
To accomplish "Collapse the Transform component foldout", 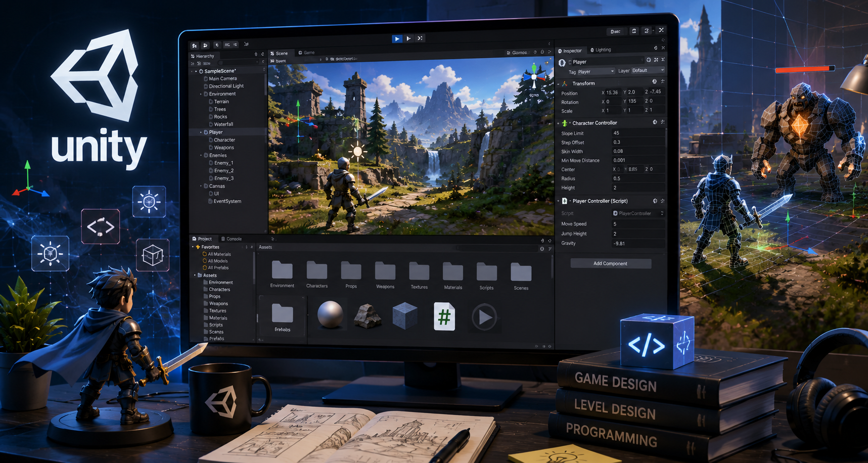I will click(x=559, y=83).
